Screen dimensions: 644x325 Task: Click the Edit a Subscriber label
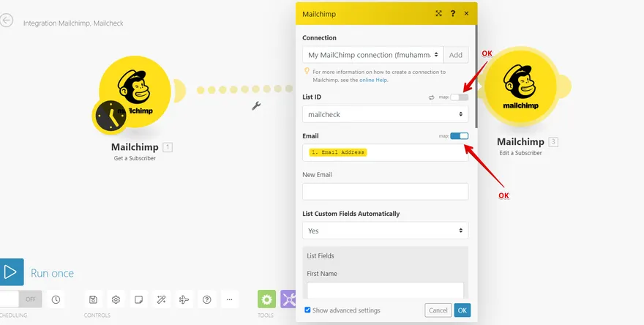(520, 153)
